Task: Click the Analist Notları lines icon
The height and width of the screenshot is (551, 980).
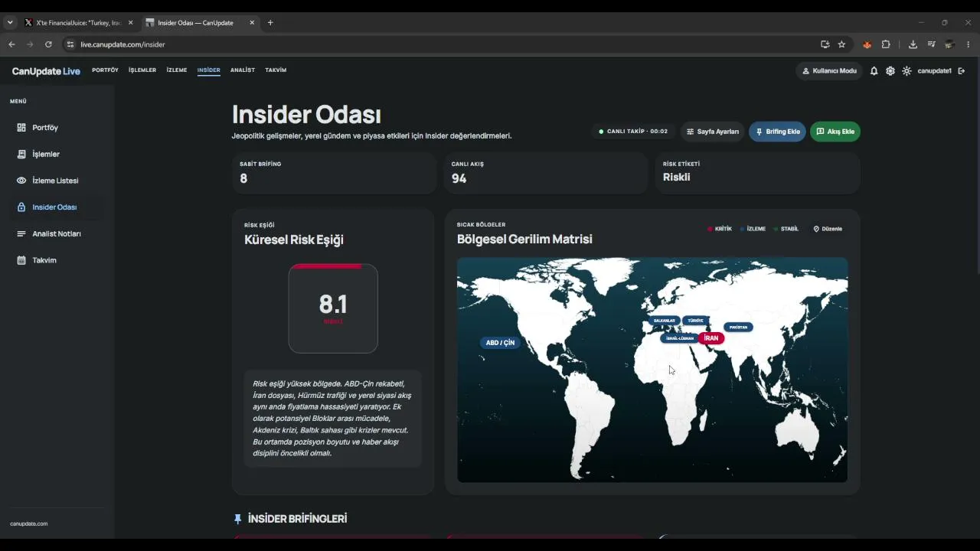Action: click(21, 233)
